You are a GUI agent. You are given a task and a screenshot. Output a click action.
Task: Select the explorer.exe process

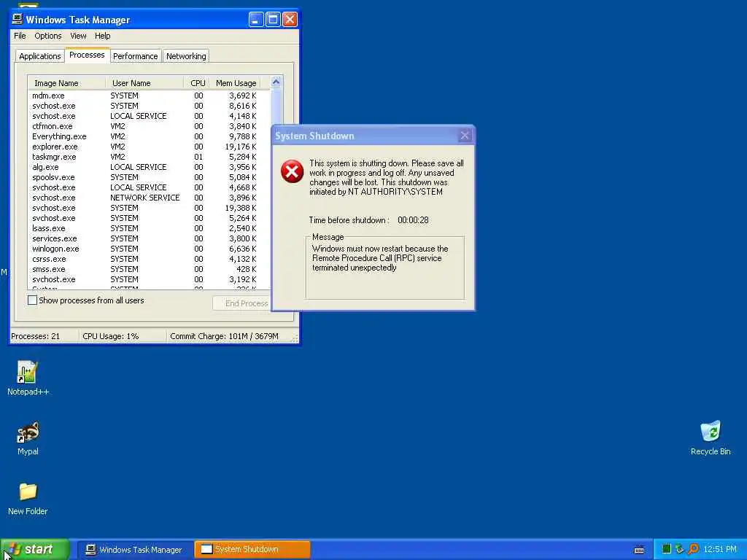tap(149, 147)
